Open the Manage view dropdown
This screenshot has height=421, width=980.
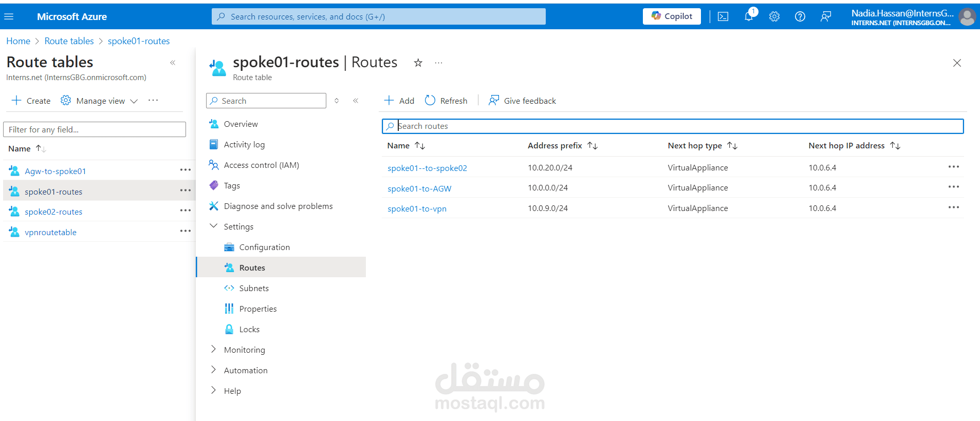tap(99, 101)
